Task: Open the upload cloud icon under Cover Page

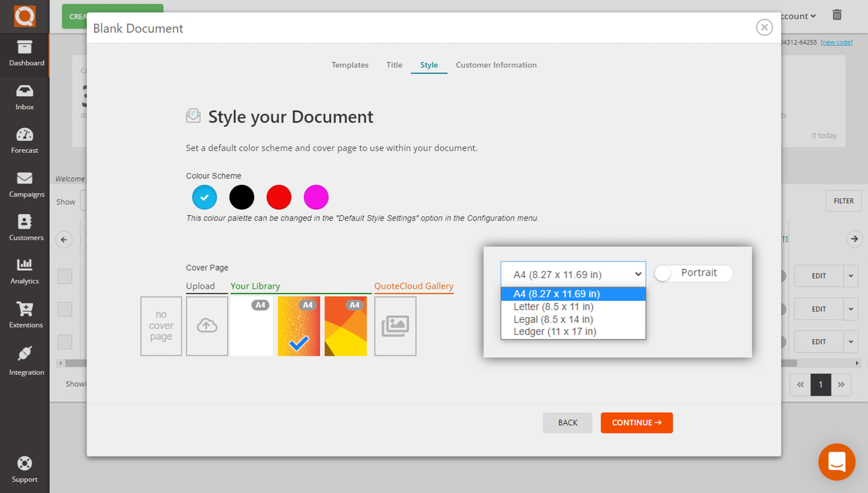Action: (207, 325)
